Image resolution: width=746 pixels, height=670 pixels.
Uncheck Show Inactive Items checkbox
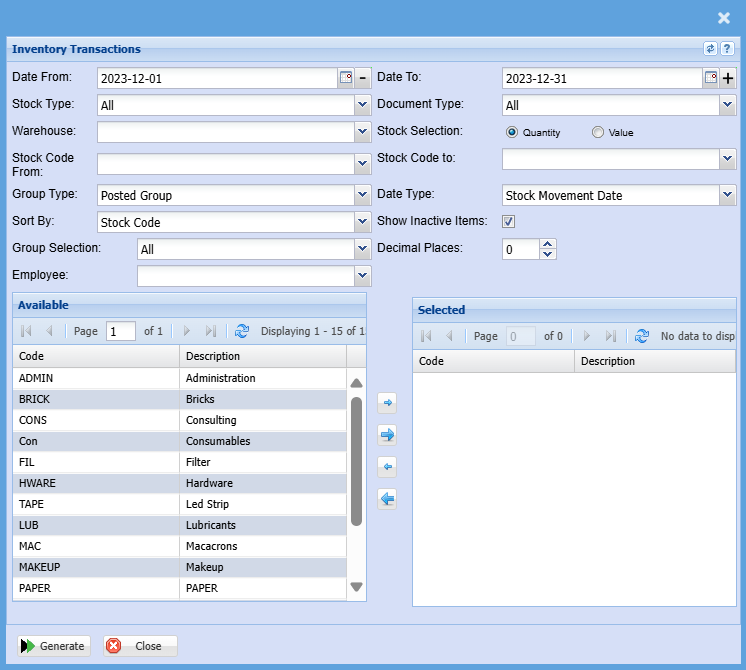click(x=508, y=222)
